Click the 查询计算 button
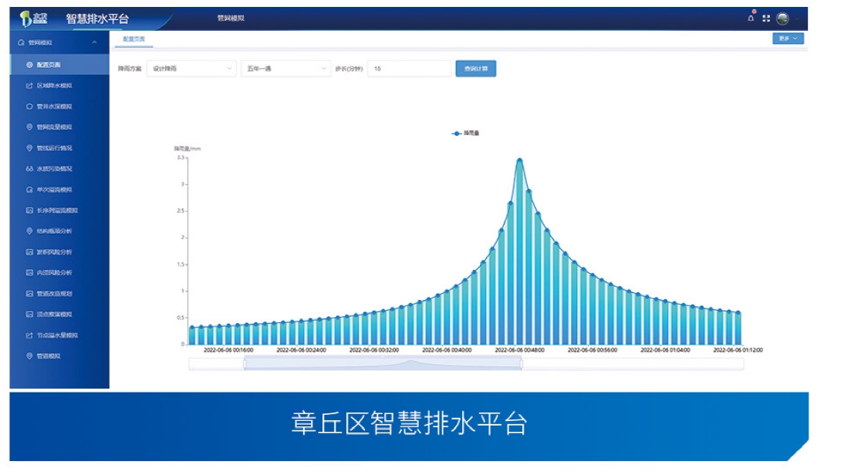The height and width of the screenshot is (475, 868). pyautogui.click(x=475, y=69)
